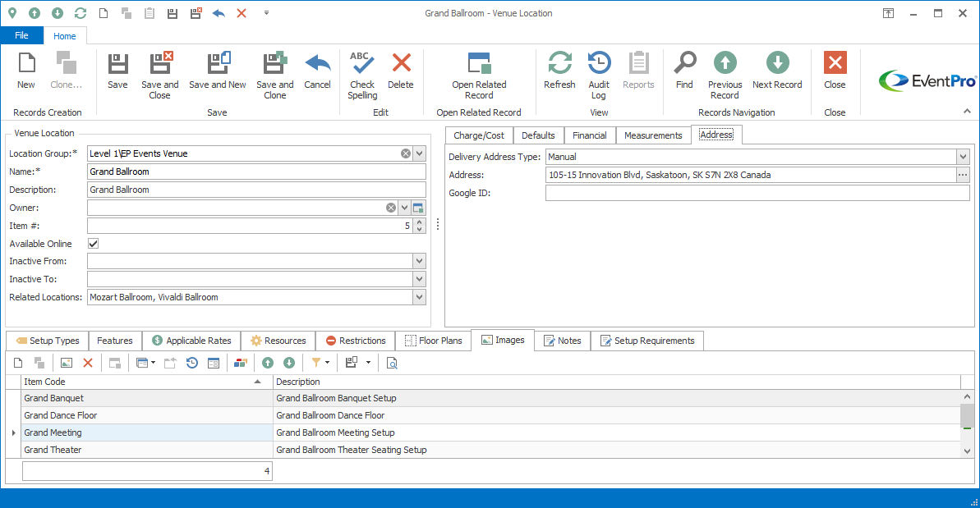Viewport: 980px width, 508px height.
Task: Open the Delivery Address Type dropdown
Action: click(x=963, y=158)
